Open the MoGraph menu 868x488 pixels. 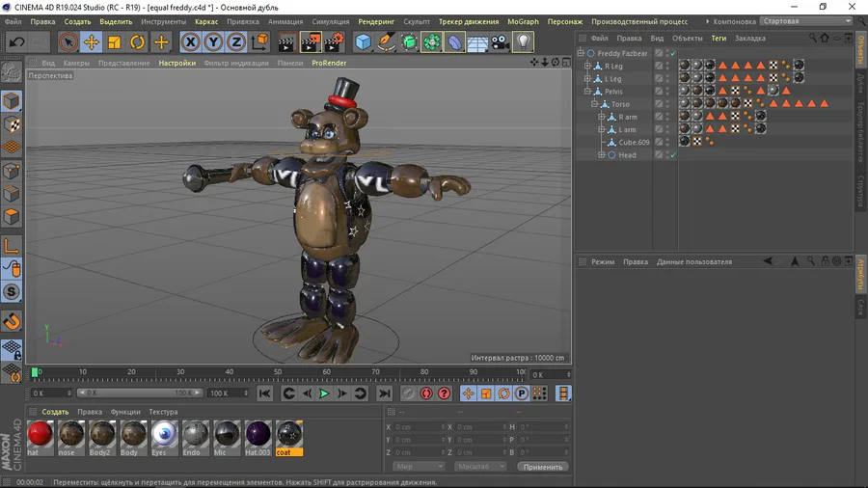click(x=523, y=21)
